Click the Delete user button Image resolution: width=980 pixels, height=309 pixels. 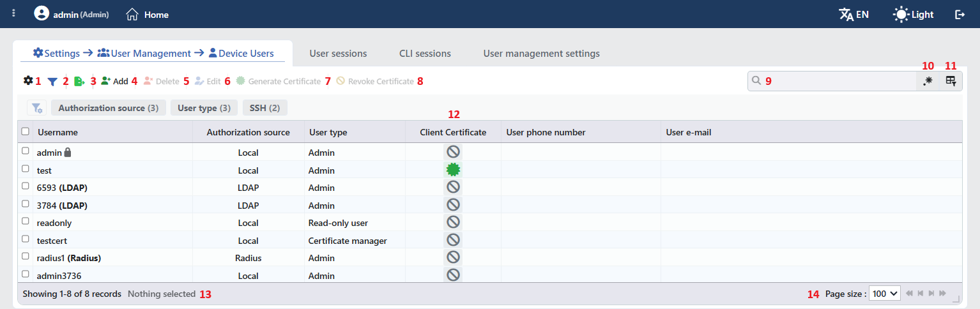coord(162,81)
